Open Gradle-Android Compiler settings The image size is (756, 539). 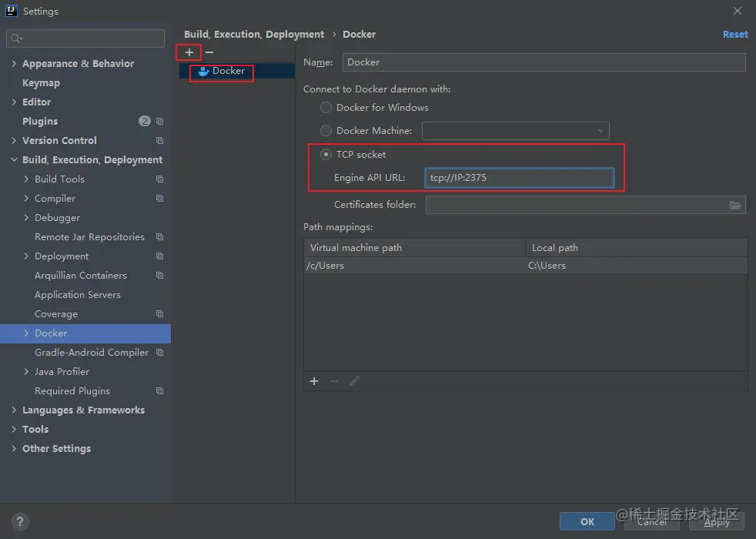pyautogui.click(x=92, y=353)
